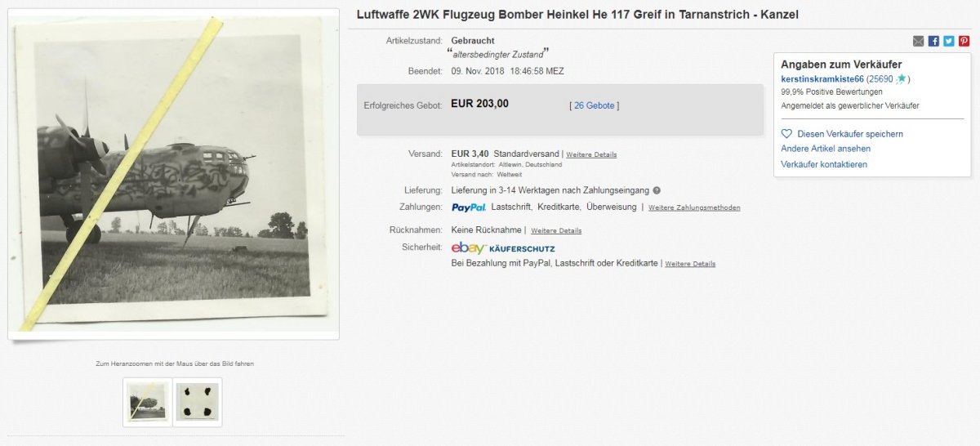Viewport: 980px width, 446px height.
Task: Click the seller feedback star icon
Action: (900, 79)
